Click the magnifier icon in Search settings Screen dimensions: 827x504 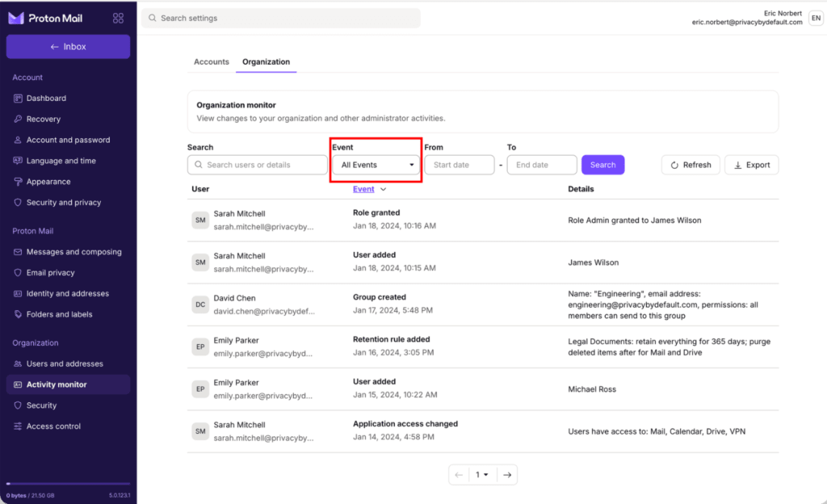[153, 18]
